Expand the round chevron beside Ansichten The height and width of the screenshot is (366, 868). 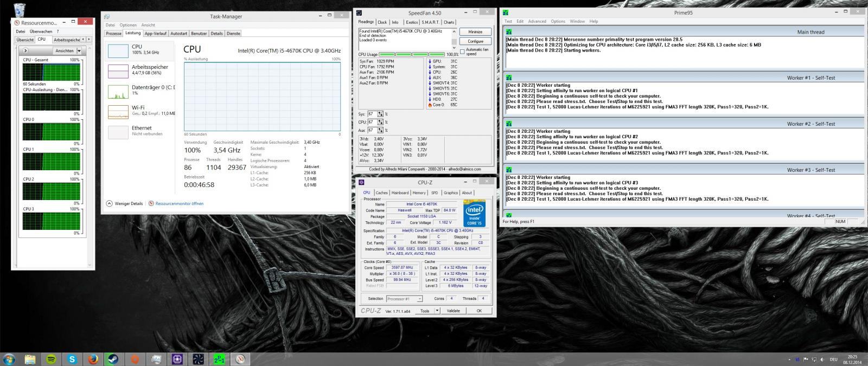[25, 50]
